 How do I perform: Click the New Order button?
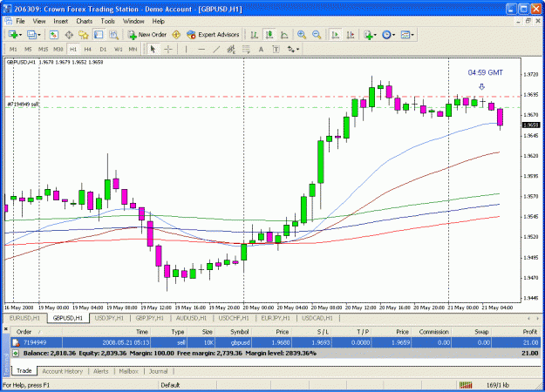pyautogui.click(x=147, y=35)
